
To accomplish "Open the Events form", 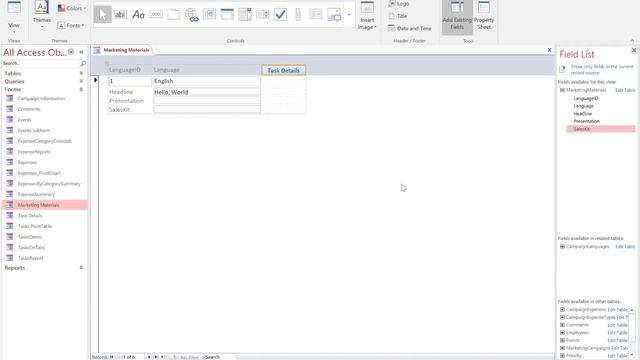I will point(24,120).
